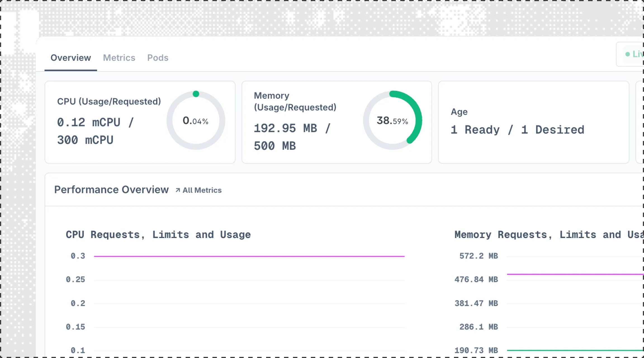Image resolution: width=644 pixels, height=358 pixels.
Task: Click the green dot on CPU gauge
Action: click(x=196, y=94)
